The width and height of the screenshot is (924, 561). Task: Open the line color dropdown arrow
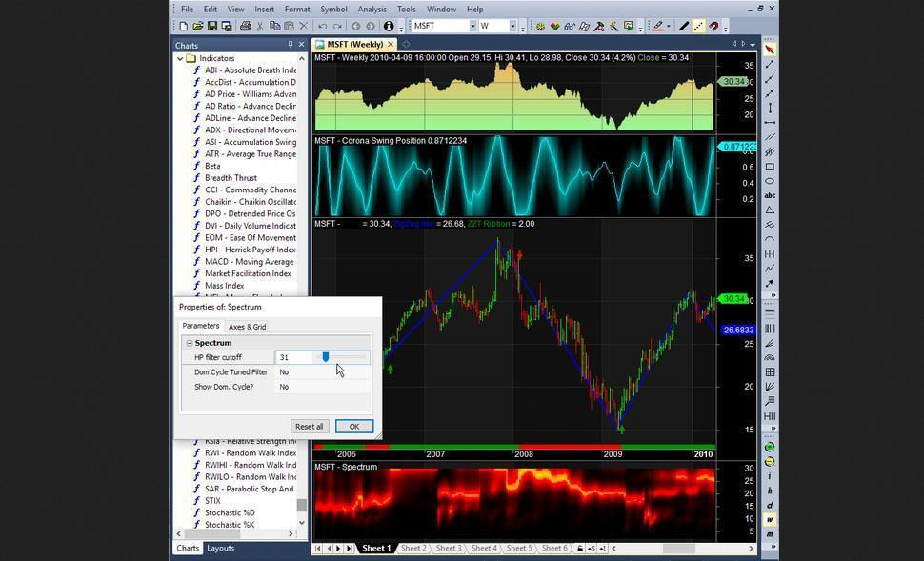click(x=669, y=26)
